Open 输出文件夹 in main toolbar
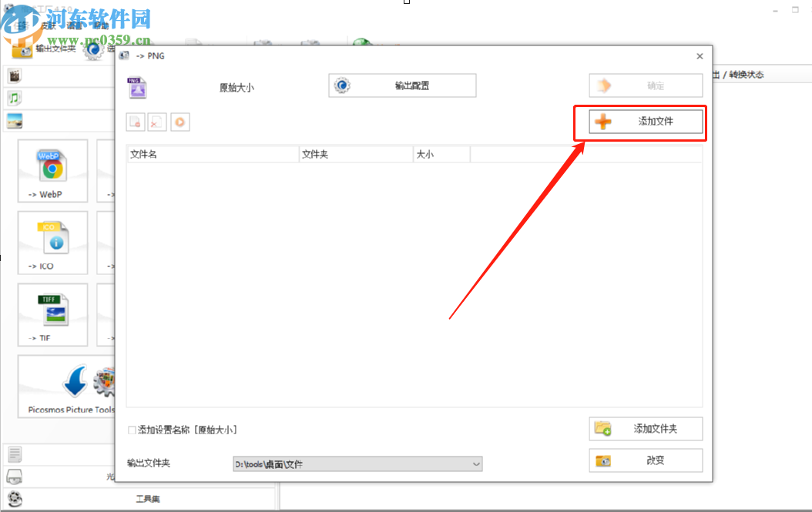812x512 pixels. pos(43,49)
